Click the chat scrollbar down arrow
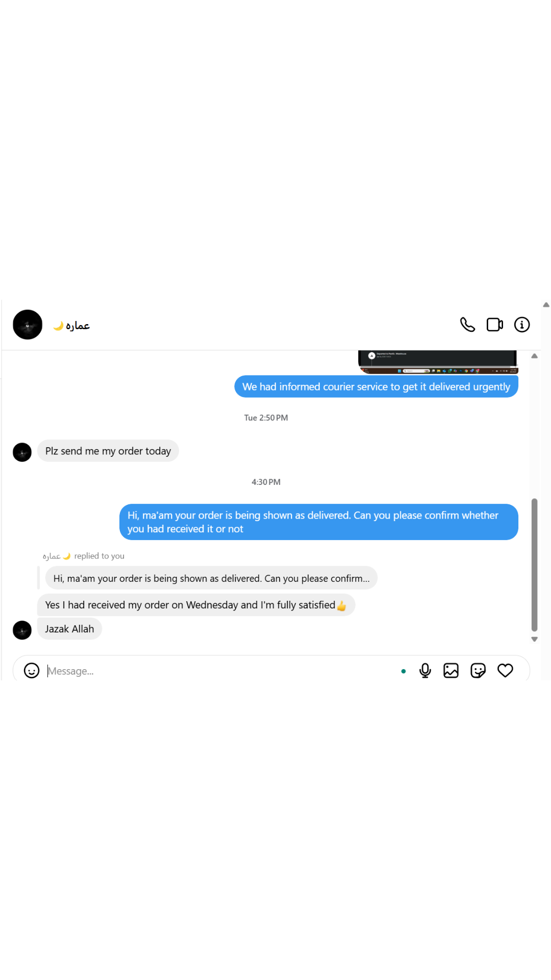 pyautogui.click(x=534, y=639)
